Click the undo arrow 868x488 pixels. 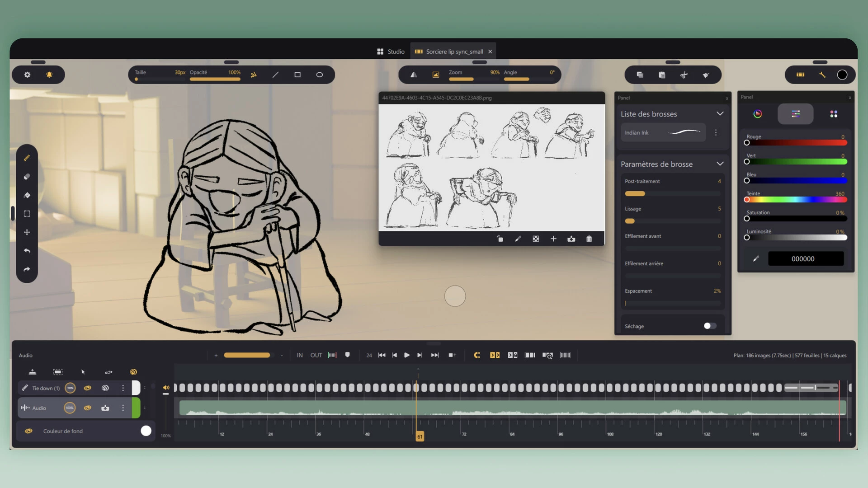click(27, 251)
